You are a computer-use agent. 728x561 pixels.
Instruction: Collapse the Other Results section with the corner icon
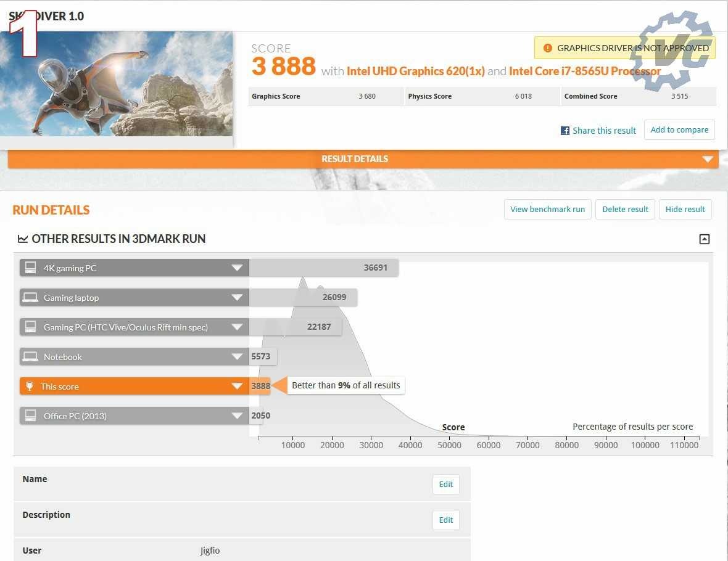[705, 239]
